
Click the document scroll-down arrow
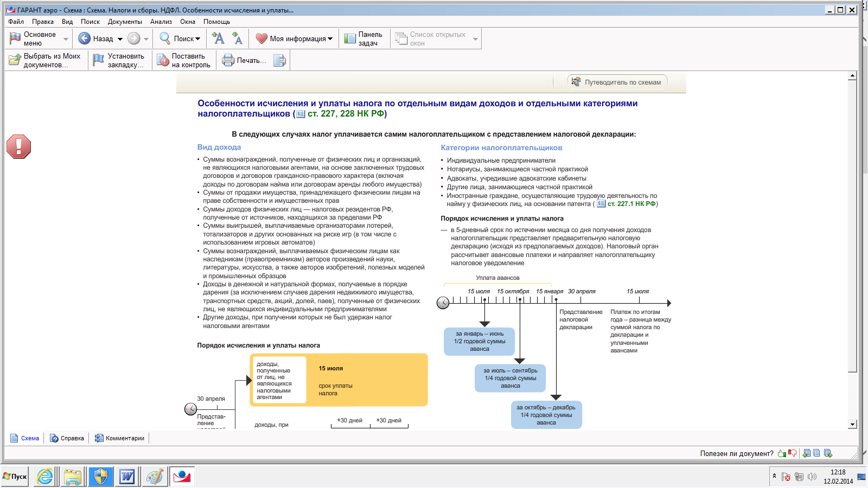(853, 425)
